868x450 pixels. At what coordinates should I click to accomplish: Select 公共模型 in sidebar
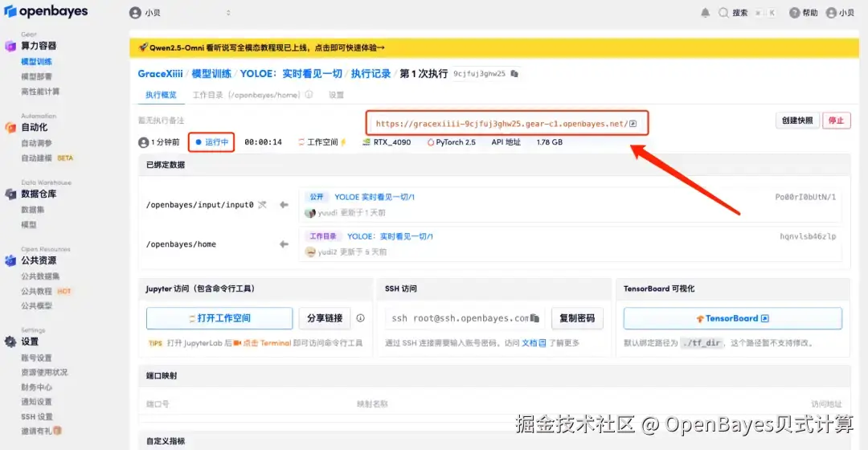(x=36, y=305)
